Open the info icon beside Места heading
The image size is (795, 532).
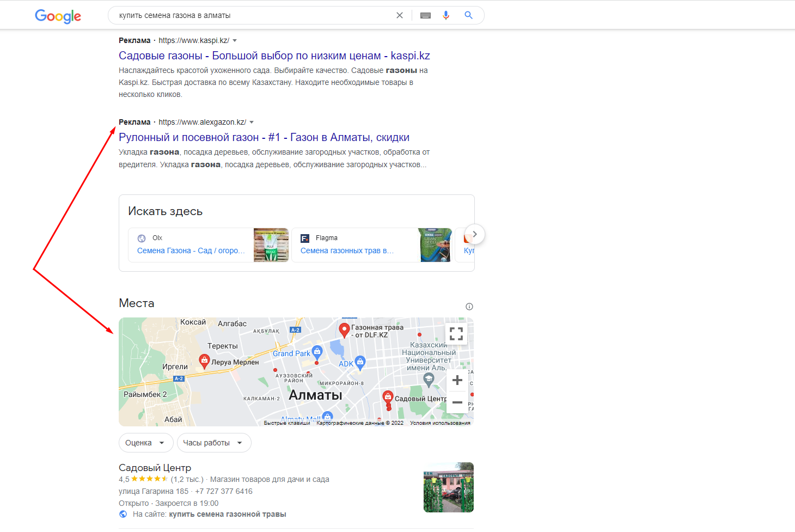(469, 307)
